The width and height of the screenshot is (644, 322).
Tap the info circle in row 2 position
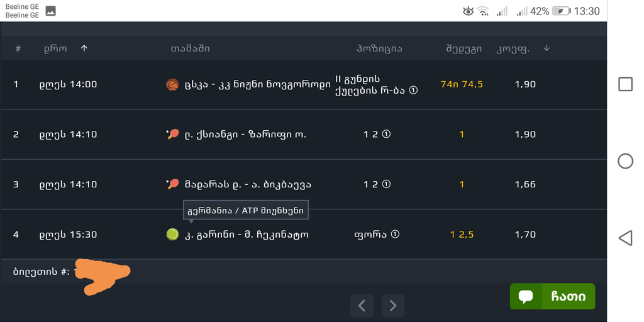tap(386, 135)
